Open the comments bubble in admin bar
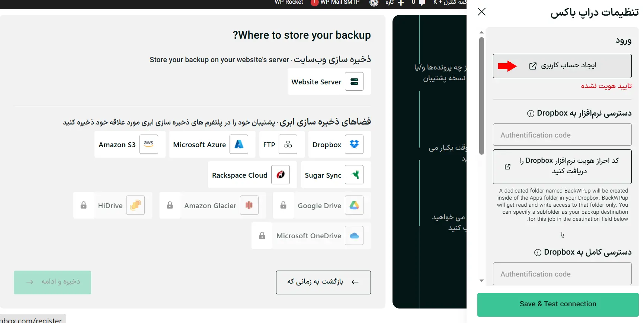The width and height of the screenshot is (644, 323). (x=422, y=3)
